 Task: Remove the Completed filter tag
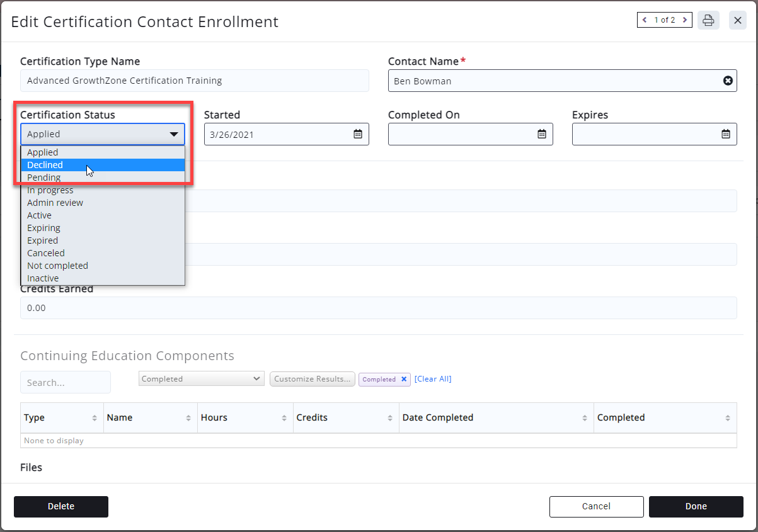pos(404,379)
